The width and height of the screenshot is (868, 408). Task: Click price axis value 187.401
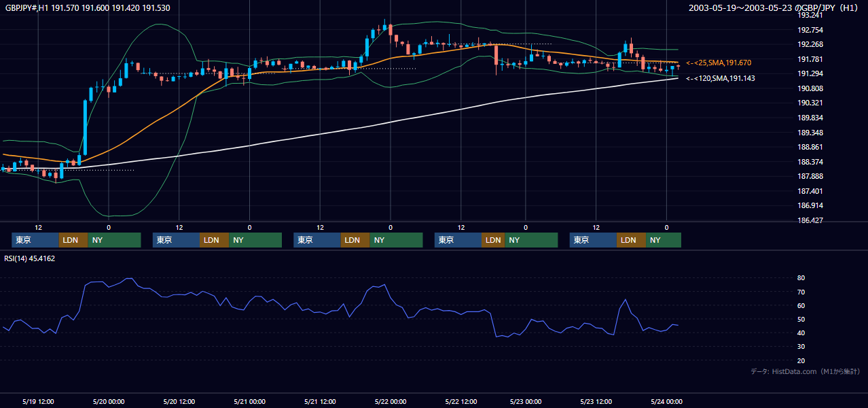pyautogui.click(x=810, y=191)
